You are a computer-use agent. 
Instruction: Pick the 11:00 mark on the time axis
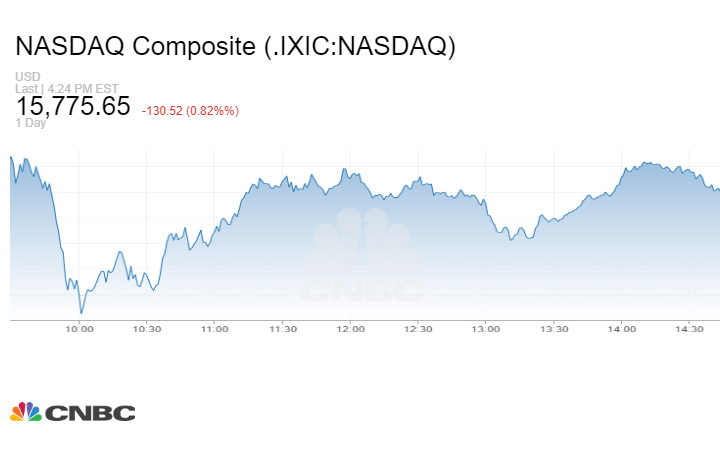215,329
